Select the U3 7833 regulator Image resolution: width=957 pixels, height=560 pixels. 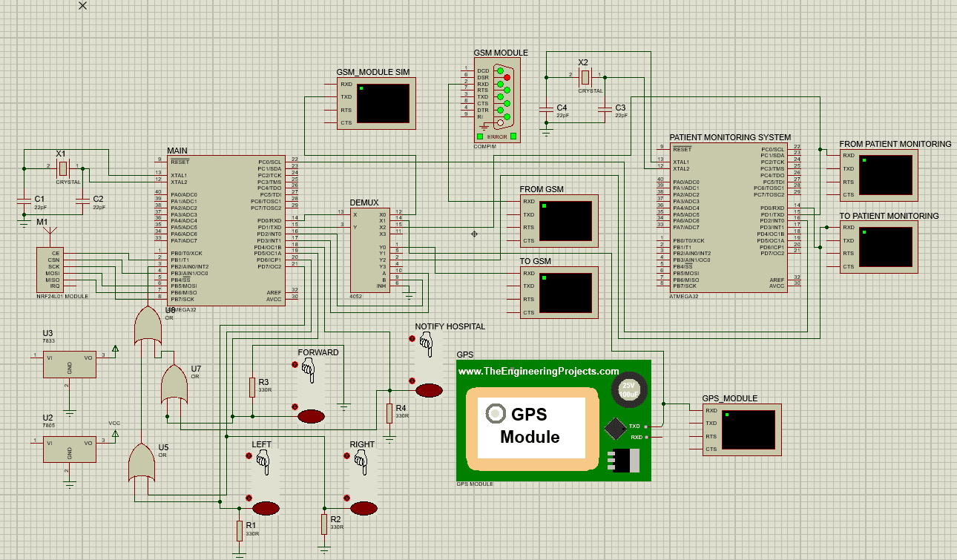tap(69, 364)
